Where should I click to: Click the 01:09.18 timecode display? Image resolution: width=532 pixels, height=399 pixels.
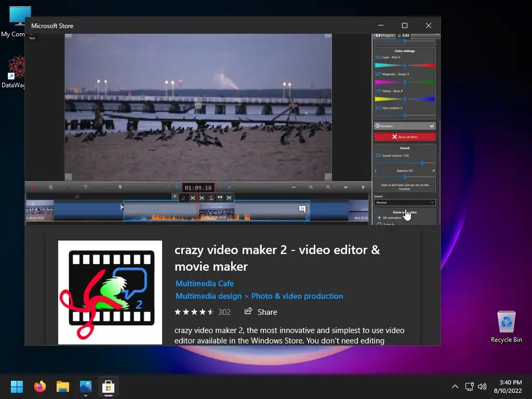[x=198, y=188]
